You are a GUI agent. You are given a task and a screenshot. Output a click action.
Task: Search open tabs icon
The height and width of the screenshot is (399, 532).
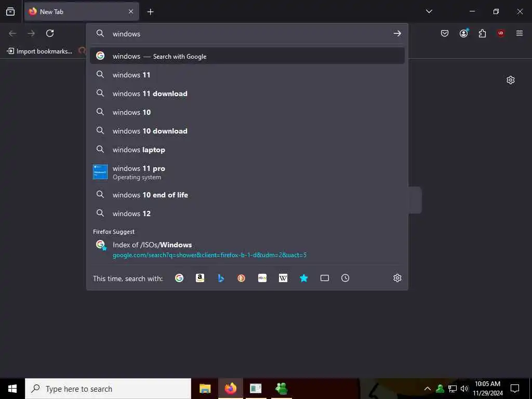(x=325, y=278)
